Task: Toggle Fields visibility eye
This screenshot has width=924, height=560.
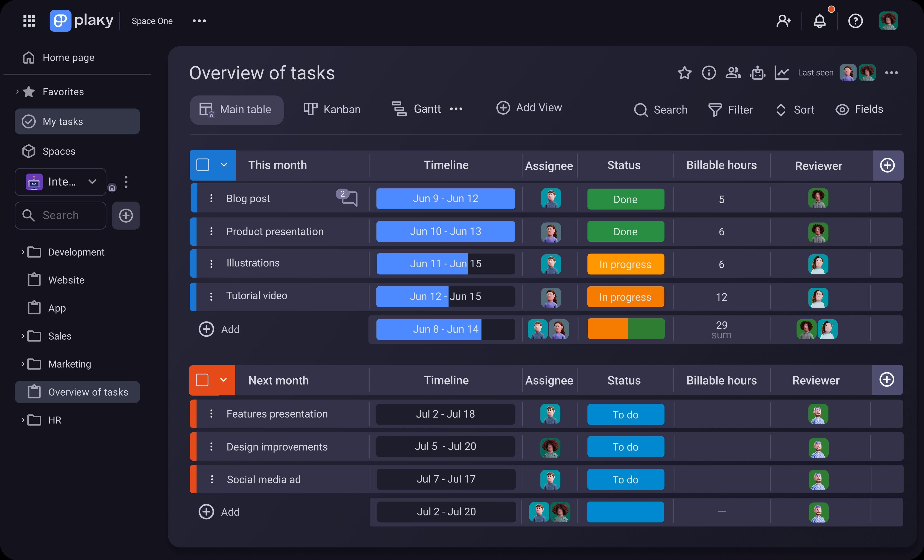Action: click(842, 109)
